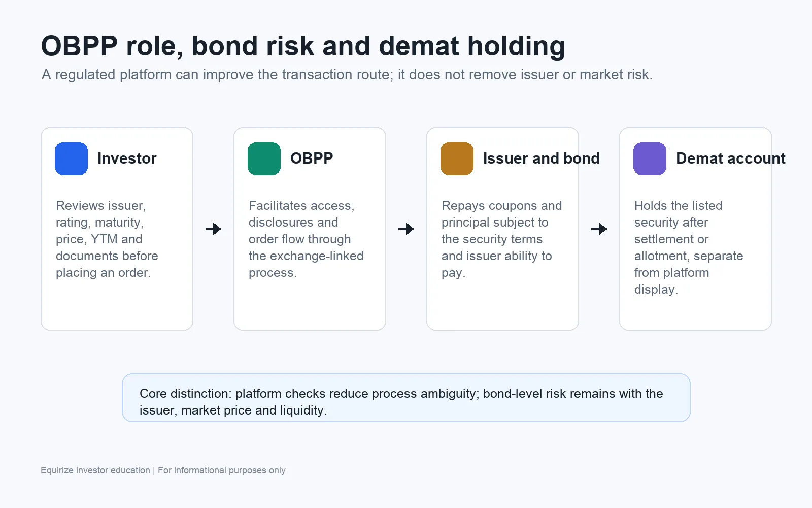Click the subtitle about a regulated platform
The image size is (812, 508).
click(x=347, y=75)
